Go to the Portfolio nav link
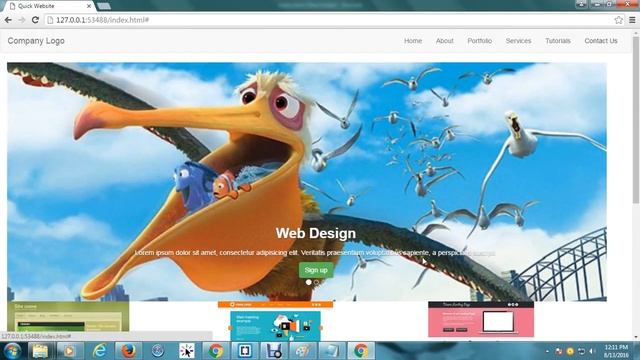Screen dimensions: 640x360 tap(480, 41)
